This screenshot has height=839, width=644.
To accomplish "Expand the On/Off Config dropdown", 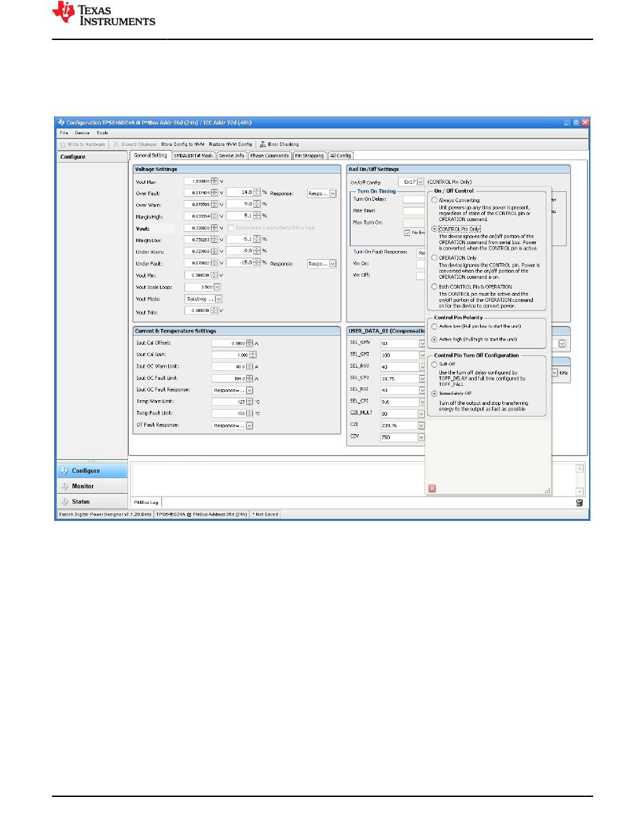I will tap(420, 182).
